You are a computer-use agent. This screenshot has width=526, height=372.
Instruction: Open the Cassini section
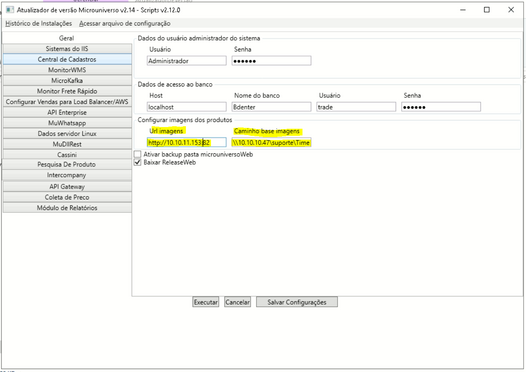(x=67, y=155)
